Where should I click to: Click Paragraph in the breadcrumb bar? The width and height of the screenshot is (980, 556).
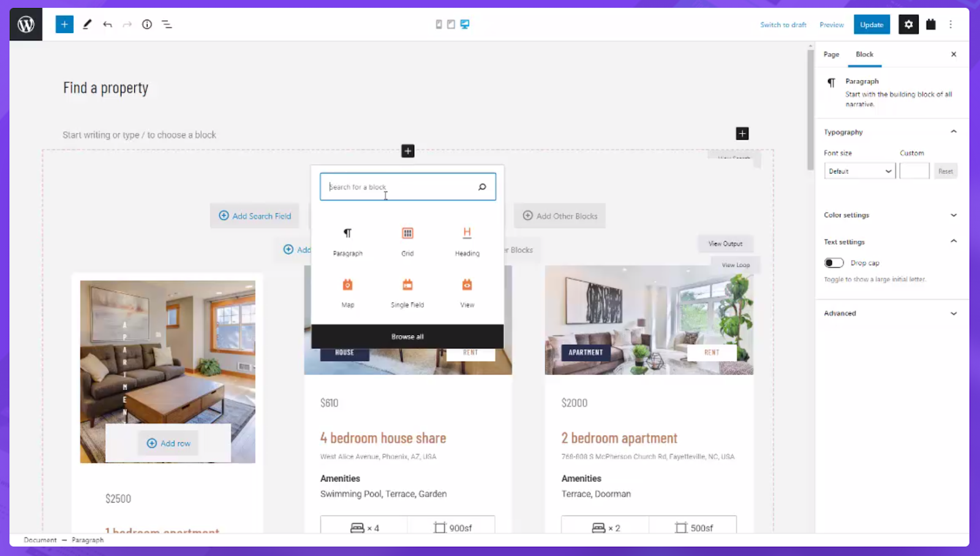coord(88,540)
